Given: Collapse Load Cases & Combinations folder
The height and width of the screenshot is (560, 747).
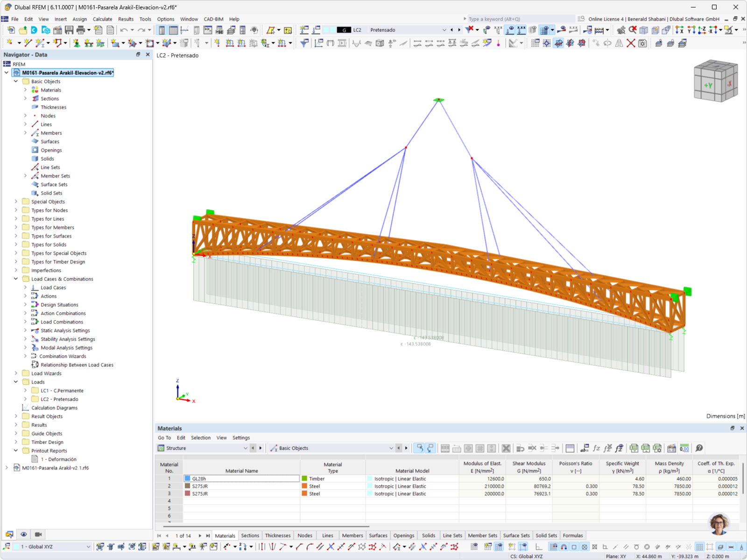Looking at the screenshot, I should coord(16,279).
